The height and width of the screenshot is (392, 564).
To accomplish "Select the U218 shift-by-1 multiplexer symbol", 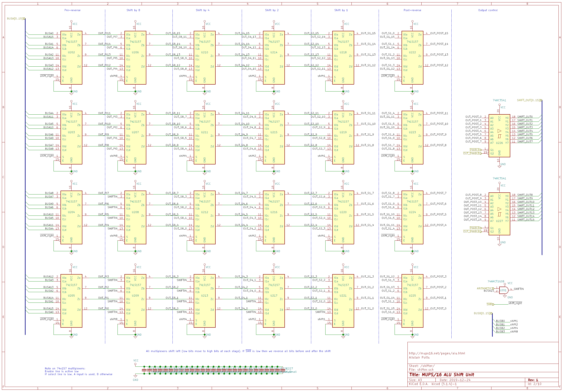I will [343, 58].
